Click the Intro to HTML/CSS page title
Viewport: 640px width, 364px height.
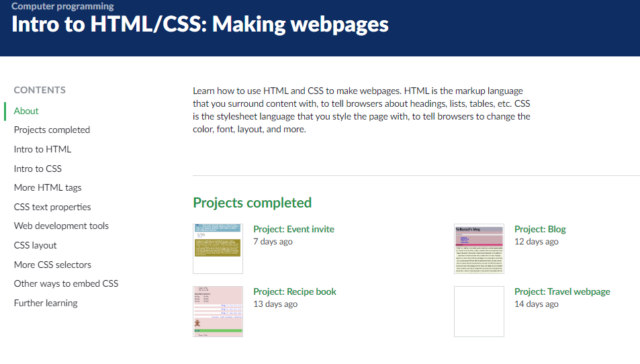[x=200, y=24]
